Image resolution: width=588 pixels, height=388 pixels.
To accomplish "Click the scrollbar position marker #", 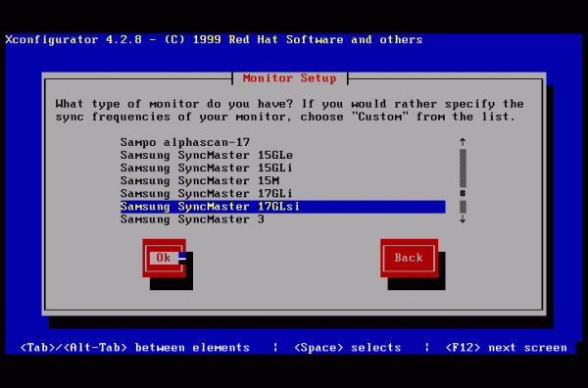I will tap(463, 193).
